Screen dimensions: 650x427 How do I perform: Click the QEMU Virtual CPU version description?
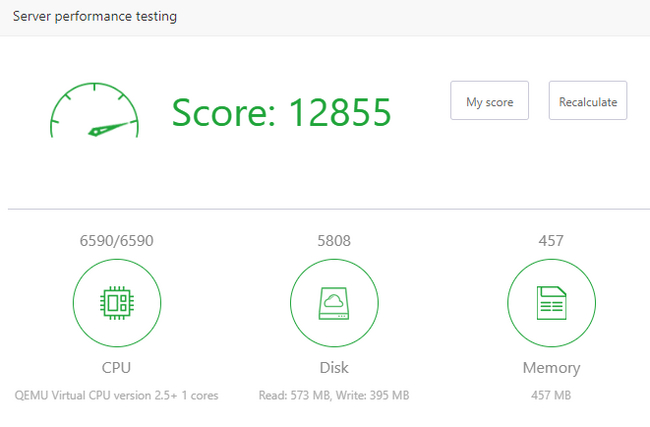(x=116, y=395)
